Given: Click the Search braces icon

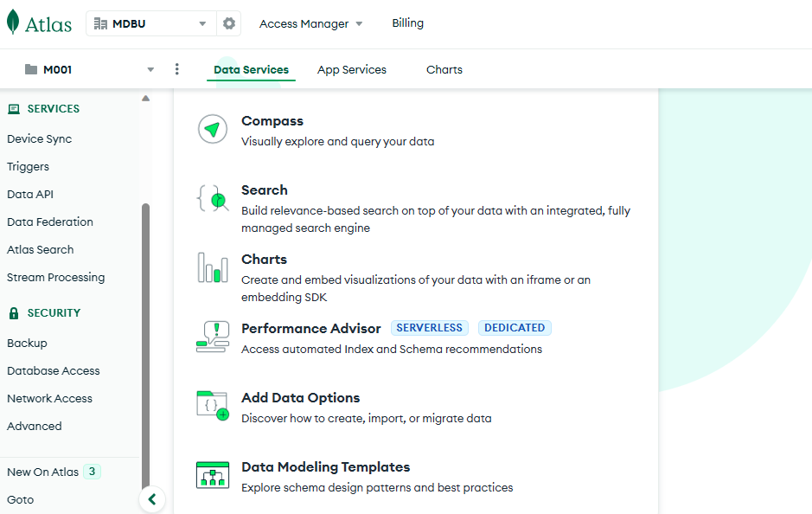Looking at the screenshot, I should pyautogui.click(x=212, y=199).
